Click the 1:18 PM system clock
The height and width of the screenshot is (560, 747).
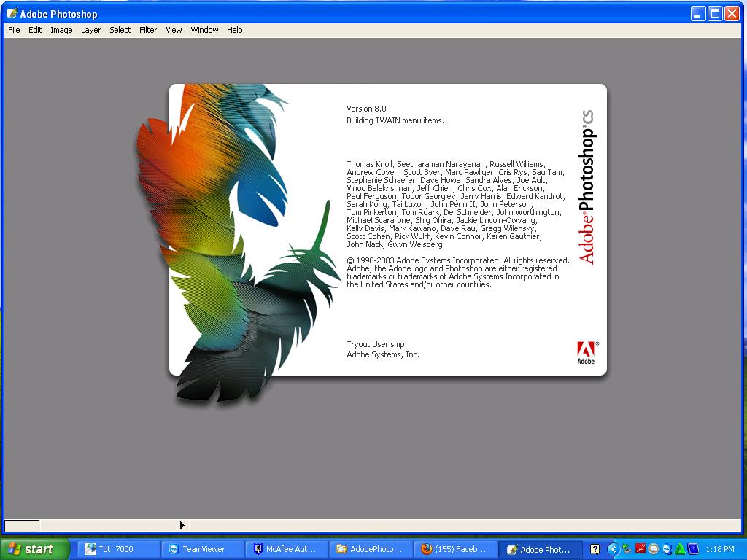[x=720, y=549]
